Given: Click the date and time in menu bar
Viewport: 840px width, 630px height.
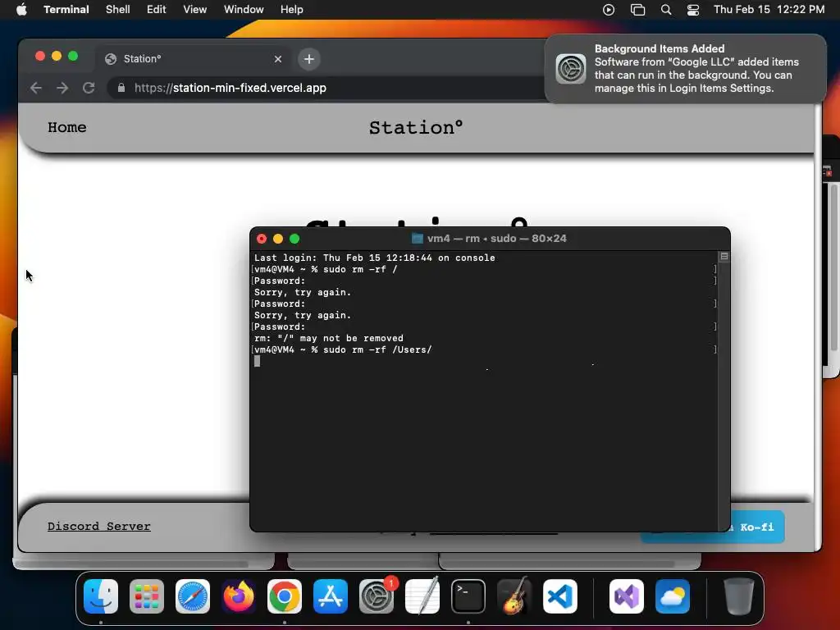Looking at the screenshot, I should pyautogui.click(x=769, y=10).
